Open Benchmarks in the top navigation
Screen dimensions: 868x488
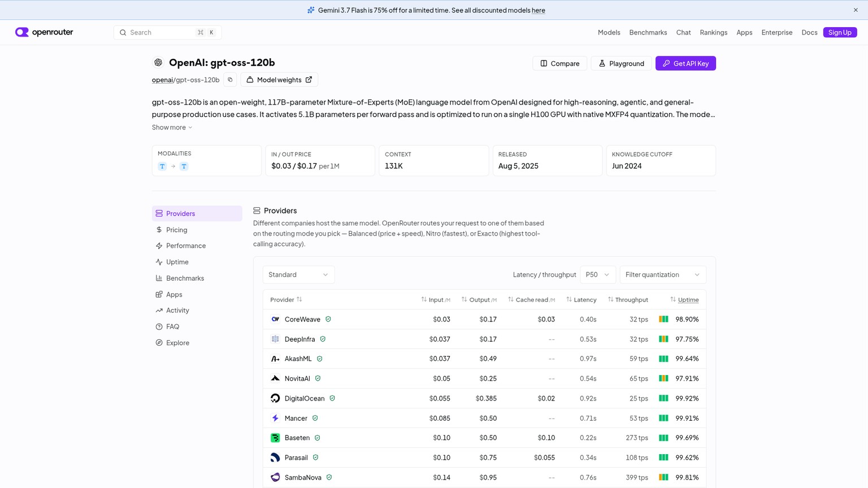[648, 32]
